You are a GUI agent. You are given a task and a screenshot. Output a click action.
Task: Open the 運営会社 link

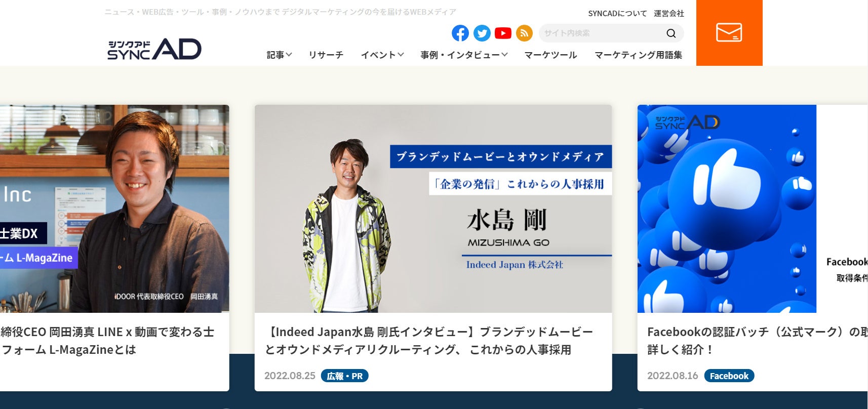(x=668, y=14)
